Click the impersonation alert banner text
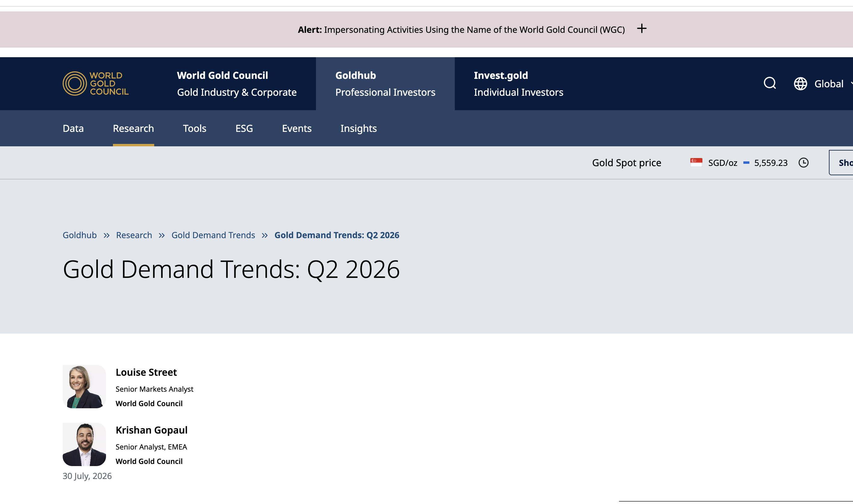This screenshot has height=504, width=853. point(461,30)
